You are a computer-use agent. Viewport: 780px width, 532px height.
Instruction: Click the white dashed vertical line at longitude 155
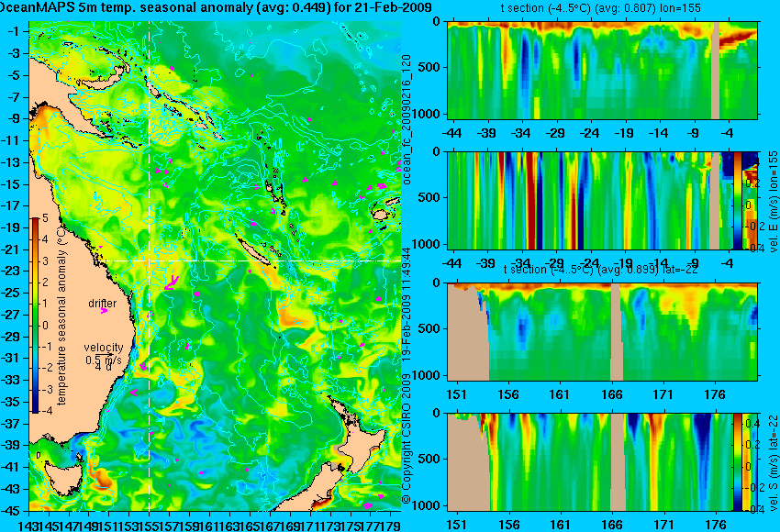click(x=150, y=266)
